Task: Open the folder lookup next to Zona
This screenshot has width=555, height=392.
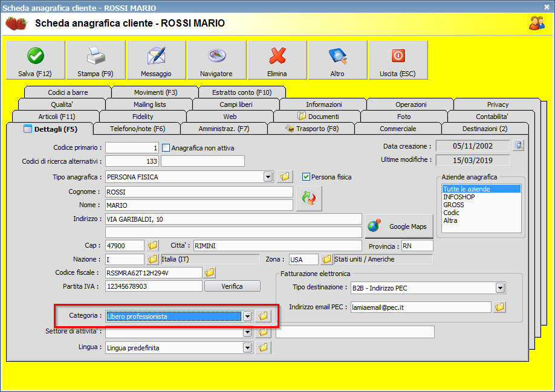Action: [x=326, y=259]
